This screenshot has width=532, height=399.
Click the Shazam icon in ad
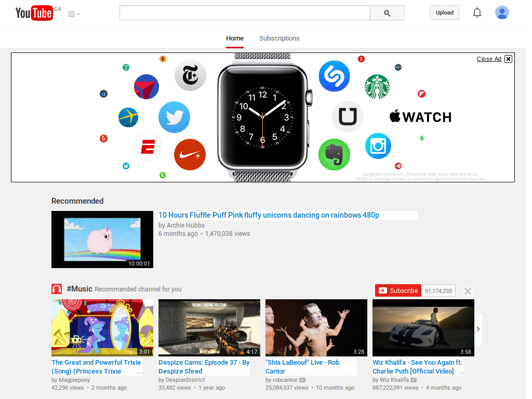point(334,76)
